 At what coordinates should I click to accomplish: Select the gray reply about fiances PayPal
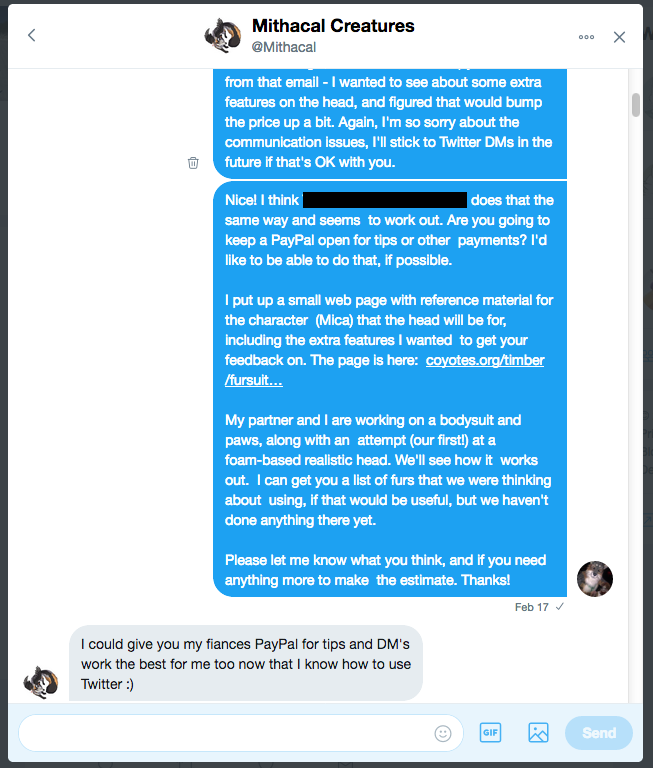[x=246, y=663]
